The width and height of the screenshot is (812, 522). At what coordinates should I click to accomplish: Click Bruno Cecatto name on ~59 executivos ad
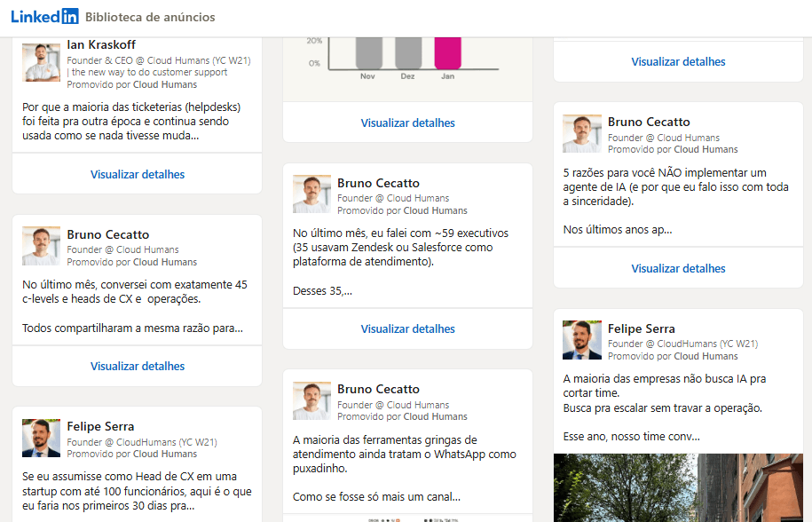pos(378,183)
